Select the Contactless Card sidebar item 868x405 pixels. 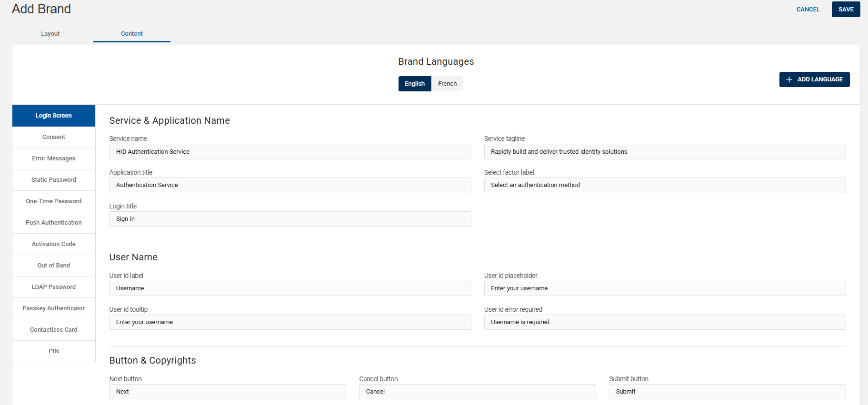[54, 330]
